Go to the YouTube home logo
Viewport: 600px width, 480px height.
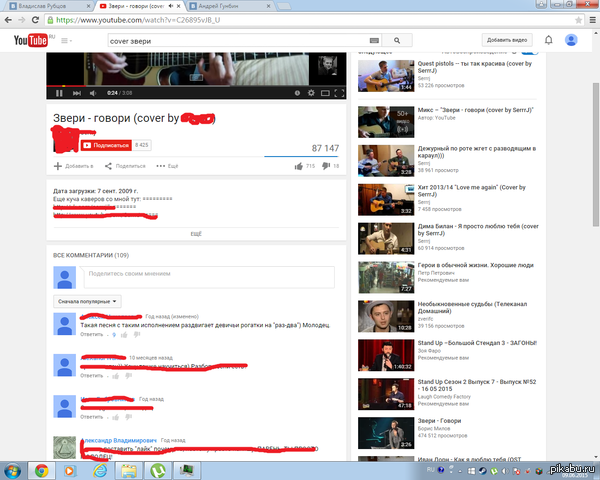[31, 40]
